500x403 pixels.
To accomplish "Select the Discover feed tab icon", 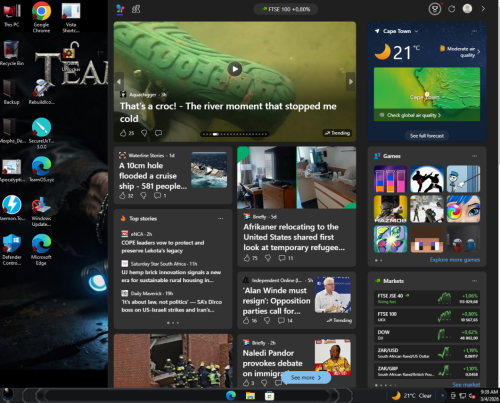I will click(x=120, y=9).
